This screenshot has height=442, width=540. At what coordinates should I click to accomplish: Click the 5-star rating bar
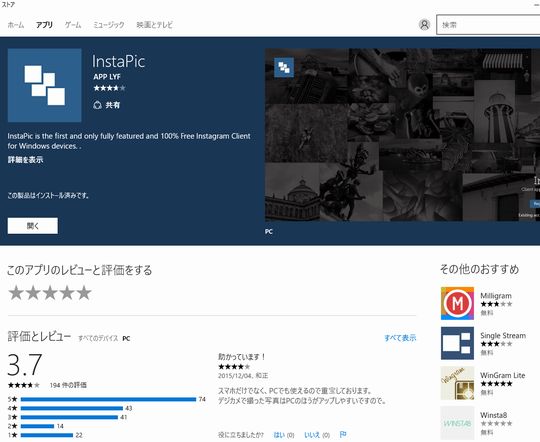pyautogui.click(x=108, y=399)
